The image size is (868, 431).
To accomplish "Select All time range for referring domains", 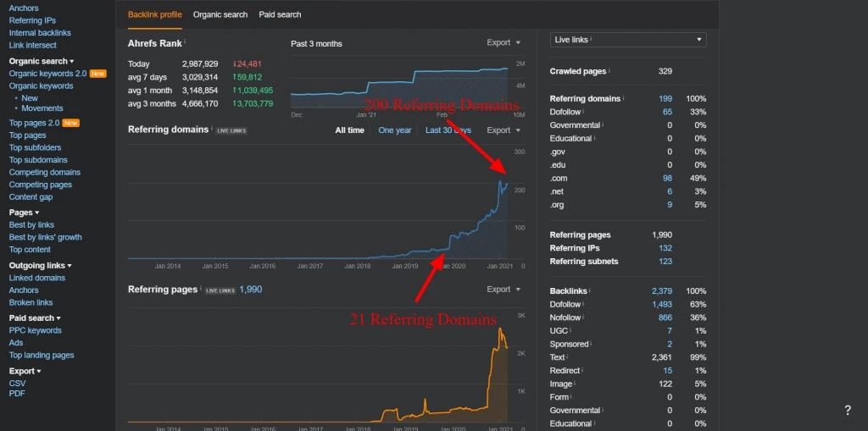I will (350, 130).
